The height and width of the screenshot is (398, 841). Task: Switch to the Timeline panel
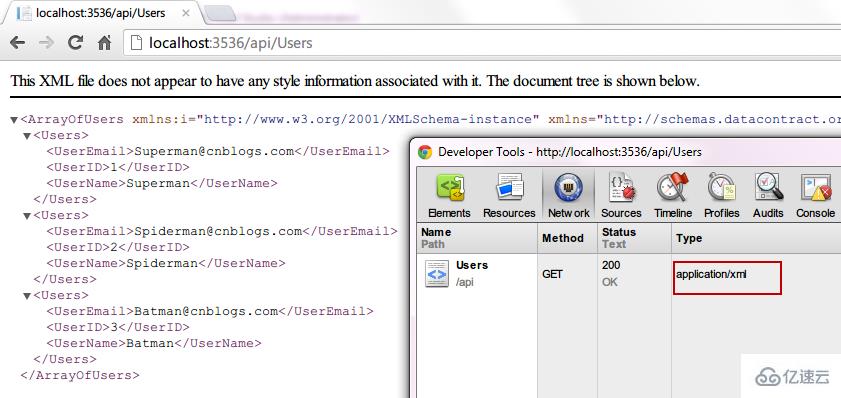pyautogui.click(x=673, y=195)
